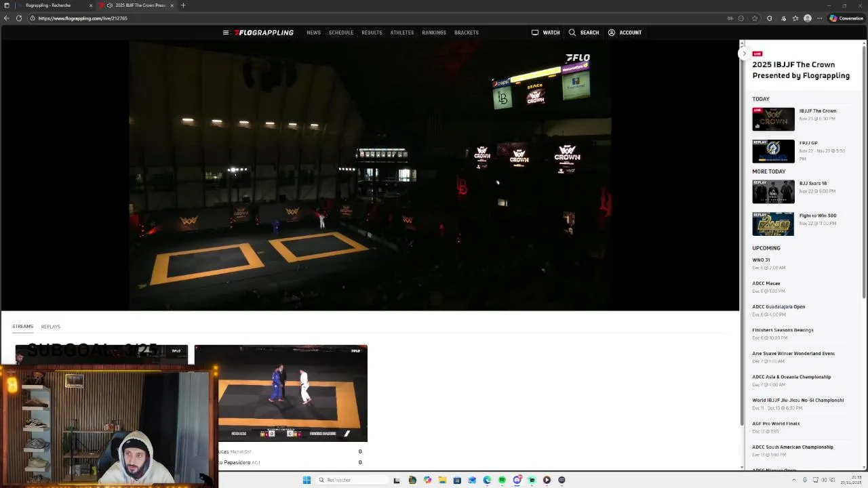The height and width of the screenshot is (488, 868).
Task: Select the IBJJF The Crown sidebar link
Action: click(817, 110)
